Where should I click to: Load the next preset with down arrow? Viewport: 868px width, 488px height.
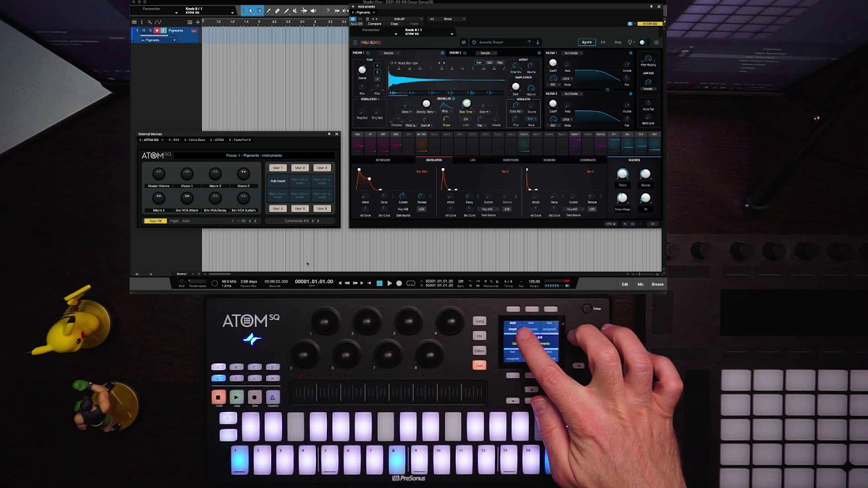coord(538,43)
